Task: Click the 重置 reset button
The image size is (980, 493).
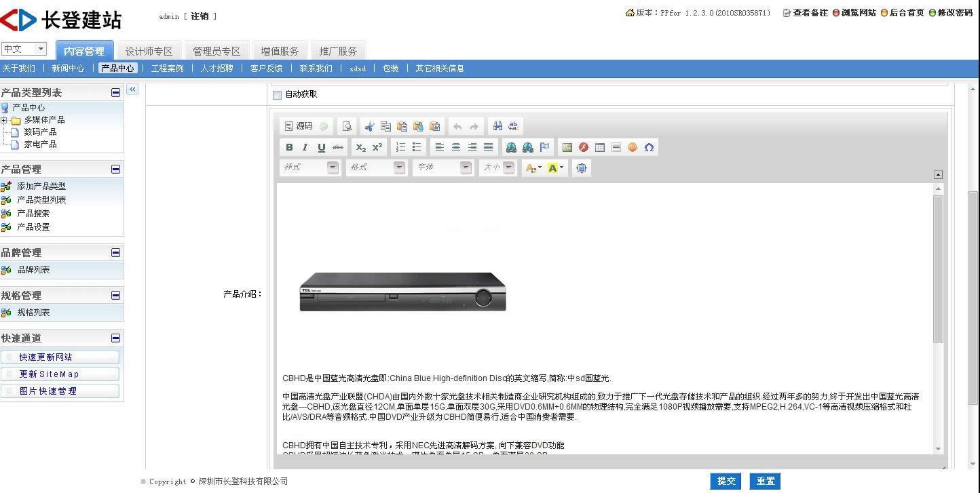Action: (x=765, y=481)
